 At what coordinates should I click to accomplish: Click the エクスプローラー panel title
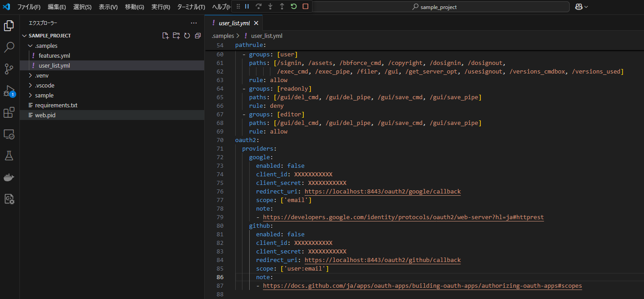tap(43, 23)
